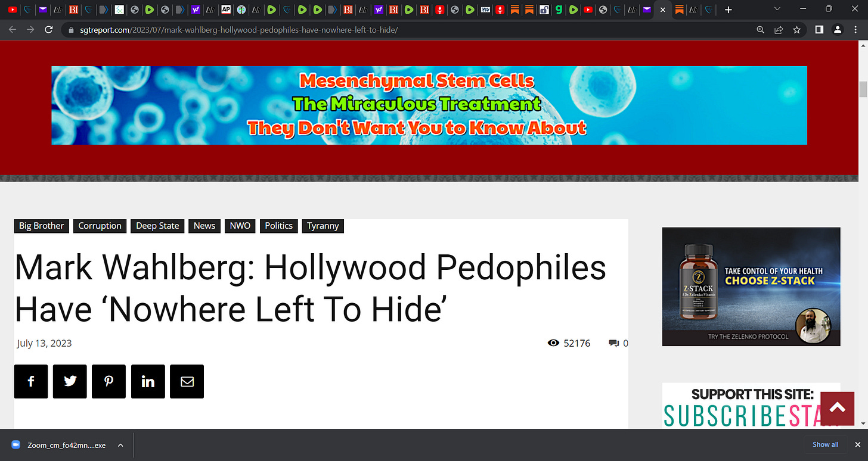Open the NWO category tag
868x461 pixels.
coord(240,226)
